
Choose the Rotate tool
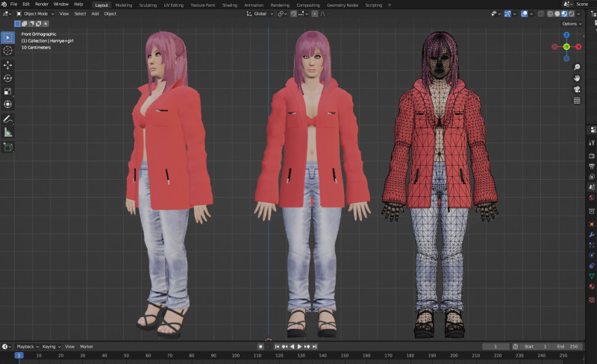click(7, 78)
